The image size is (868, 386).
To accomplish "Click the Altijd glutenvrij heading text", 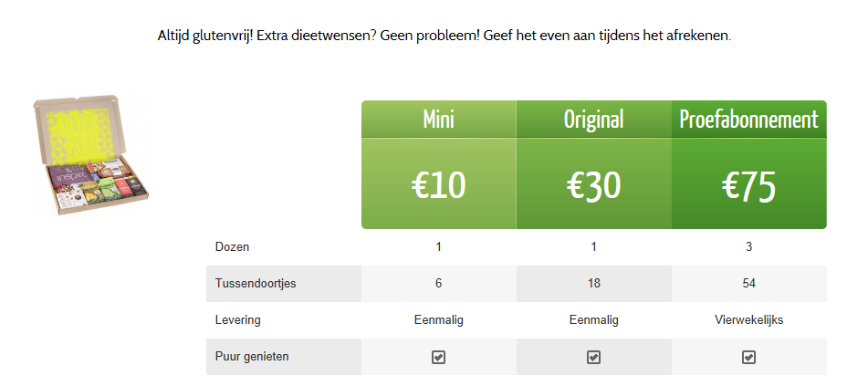I will [x=444, y=37].
